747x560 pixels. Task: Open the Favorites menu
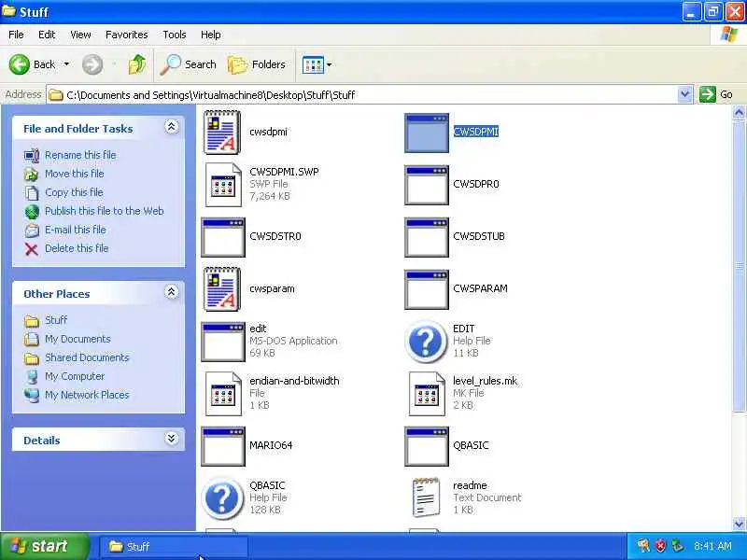(x=127, y=35)
